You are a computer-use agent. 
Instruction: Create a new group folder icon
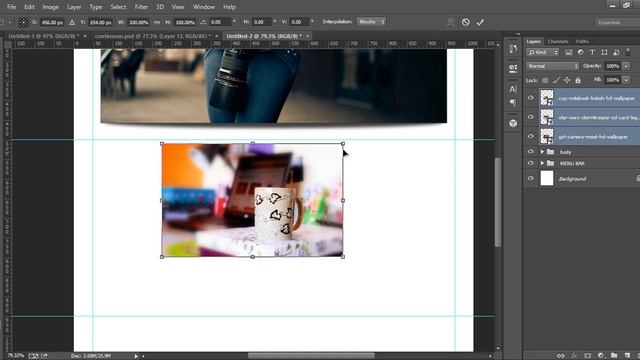click(x=614, y=356)
